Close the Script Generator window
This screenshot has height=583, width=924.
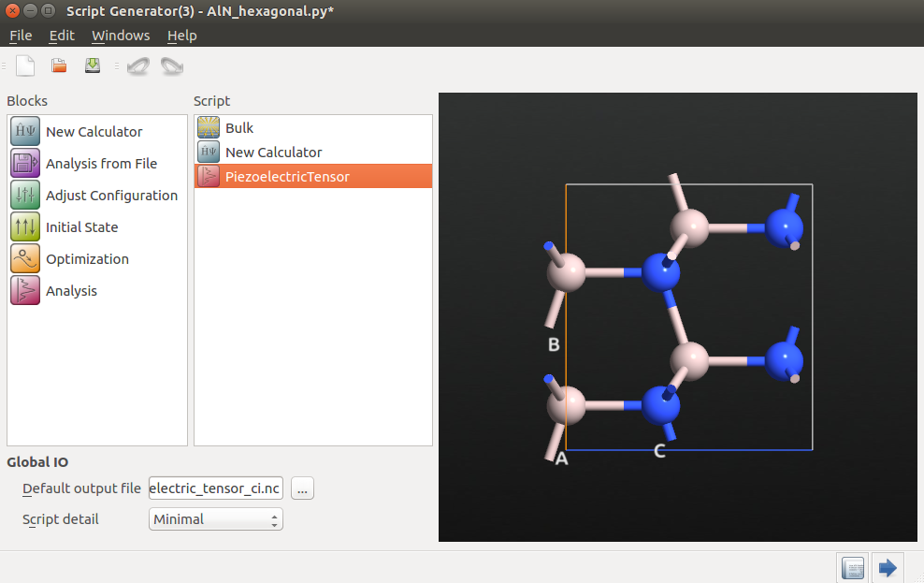[x=12, y=10]
